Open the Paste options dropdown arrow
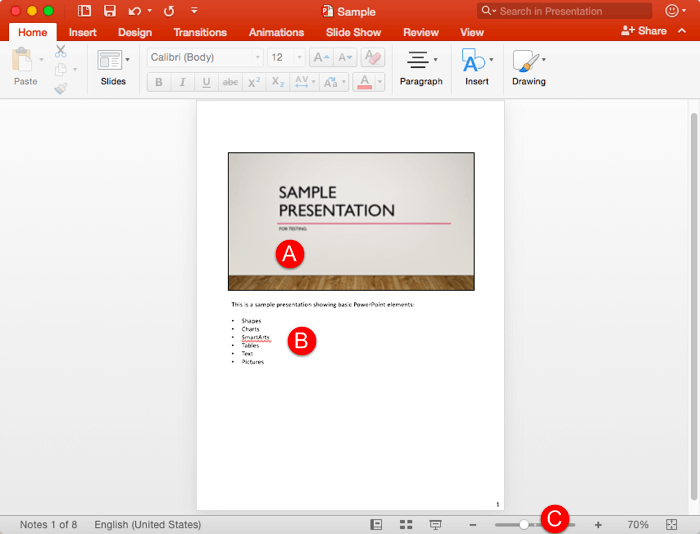The height and width of the screenshot is (534, 700). click(x=42, y=59)
